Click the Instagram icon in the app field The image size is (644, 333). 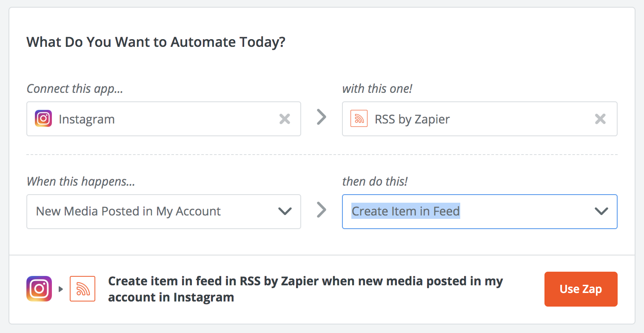tap(43, 119)
